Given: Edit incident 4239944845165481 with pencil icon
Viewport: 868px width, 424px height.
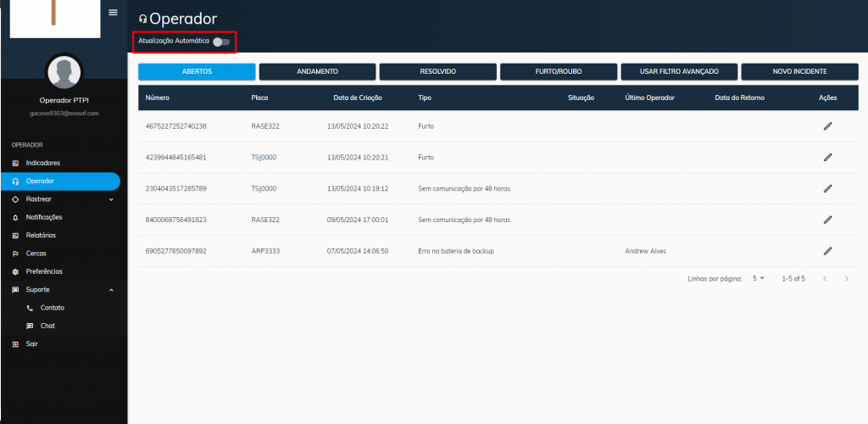Looking at the screenshot, I should (x=827, y=157).
